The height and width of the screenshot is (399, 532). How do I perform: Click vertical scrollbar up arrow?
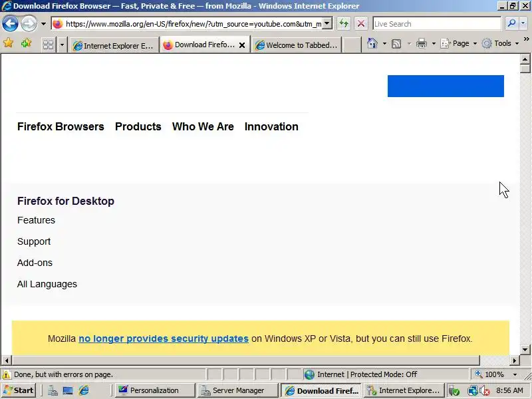[x=525, y=59]
